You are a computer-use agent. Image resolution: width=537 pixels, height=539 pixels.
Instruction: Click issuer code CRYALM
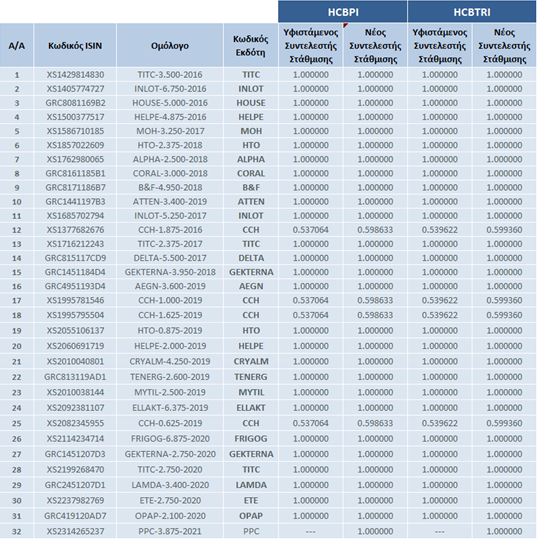coord(251,361)
